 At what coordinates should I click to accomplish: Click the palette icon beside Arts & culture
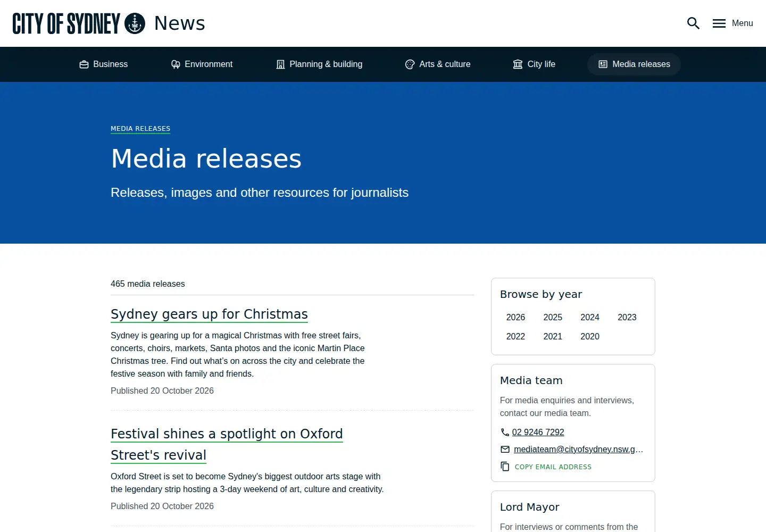click(x=410, y=64)
